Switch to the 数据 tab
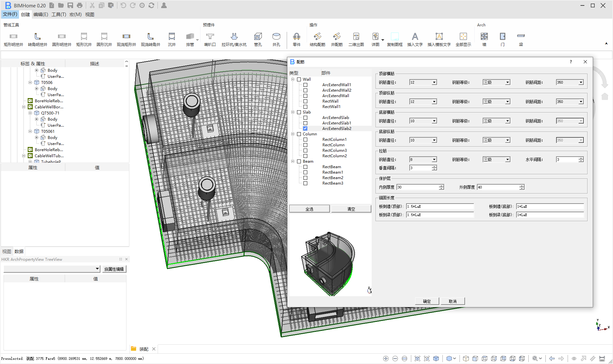This screenshot has height=364, width=613. (19, 251)
